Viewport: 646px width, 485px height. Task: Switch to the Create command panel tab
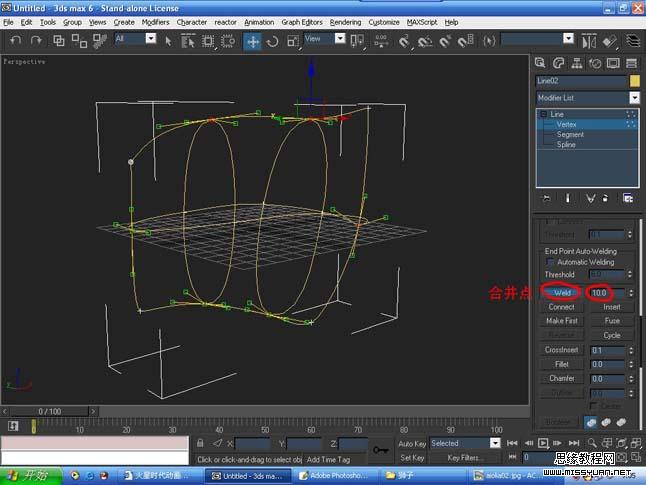click(x=540, y=63)
